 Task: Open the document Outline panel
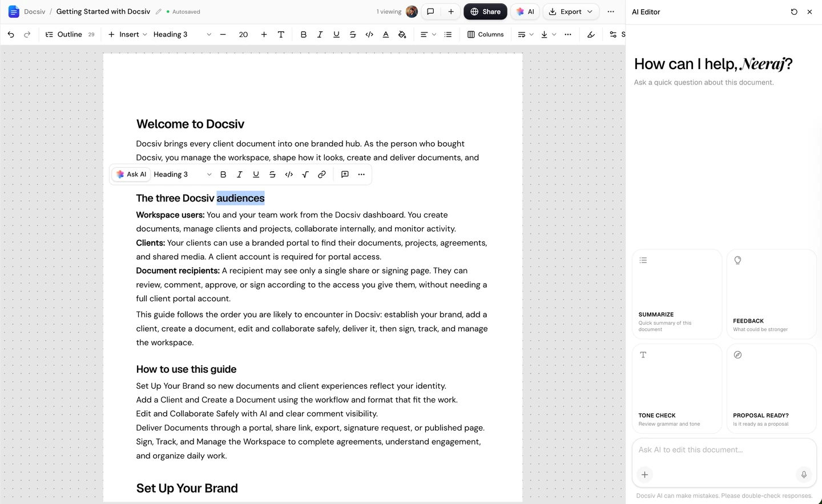70,34
